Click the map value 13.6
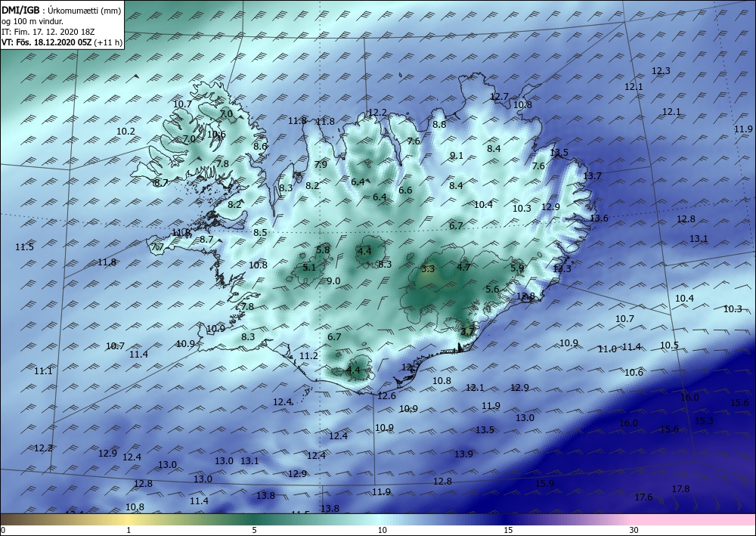The width and height of the screenshot is (756, 536). [x=599, y=218]
